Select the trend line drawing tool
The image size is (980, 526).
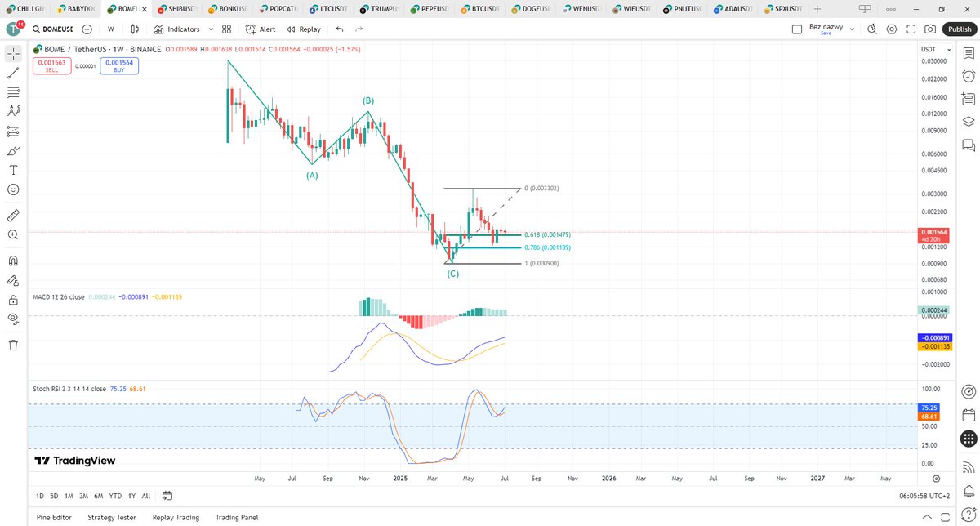coord(13,73)
